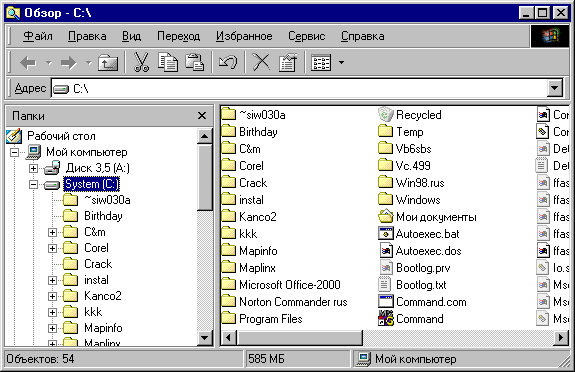
Task: Expand the C&m folder in tree
Action: tap(52, 233)
